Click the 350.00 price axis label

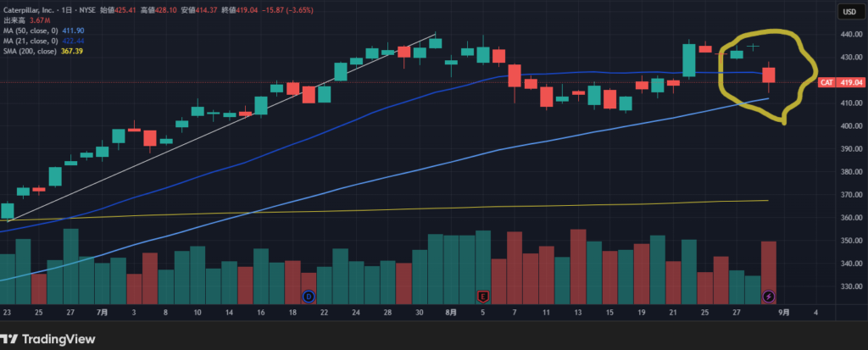point(851,241)
